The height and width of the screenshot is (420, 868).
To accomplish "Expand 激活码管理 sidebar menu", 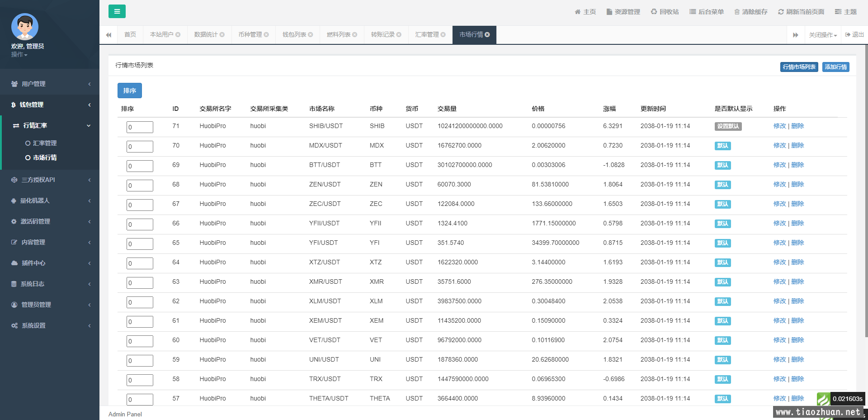I will (x=50, y=221).
